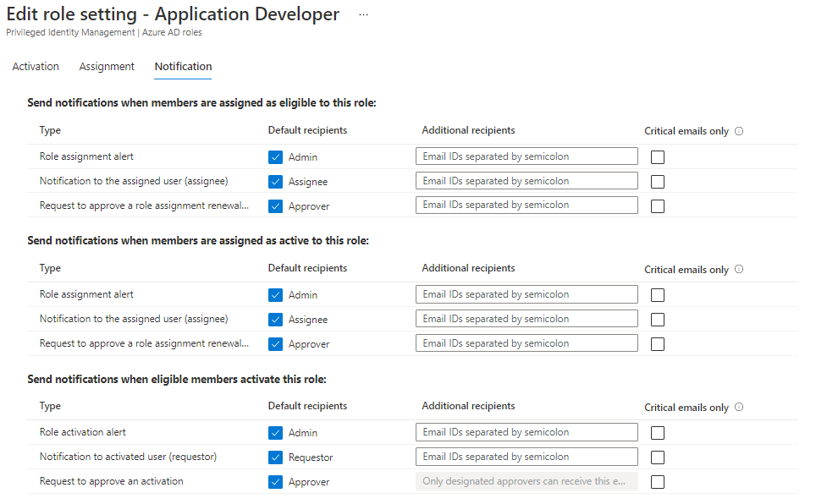The height and width of the screenshot is (504, 816).
Task: Enable critical emails only for Role activation alert
Action: [658, 433]
